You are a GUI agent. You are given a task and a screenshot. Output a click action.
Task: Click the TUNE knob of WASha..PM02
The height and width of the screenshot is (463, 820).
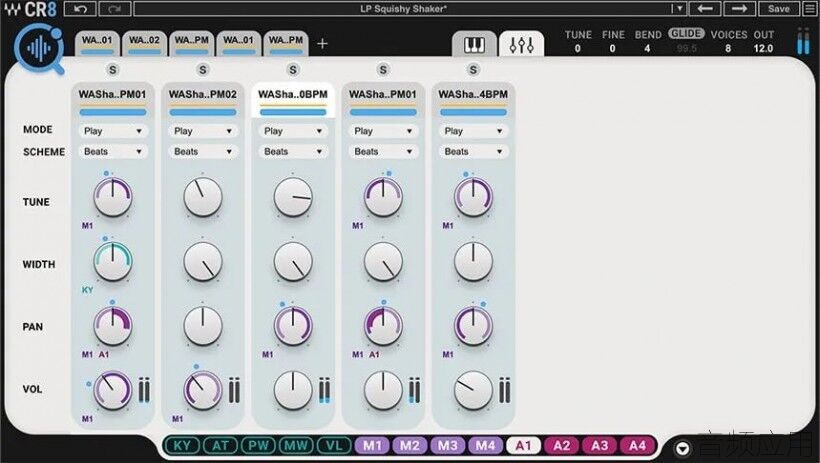(x=203, y=197)
